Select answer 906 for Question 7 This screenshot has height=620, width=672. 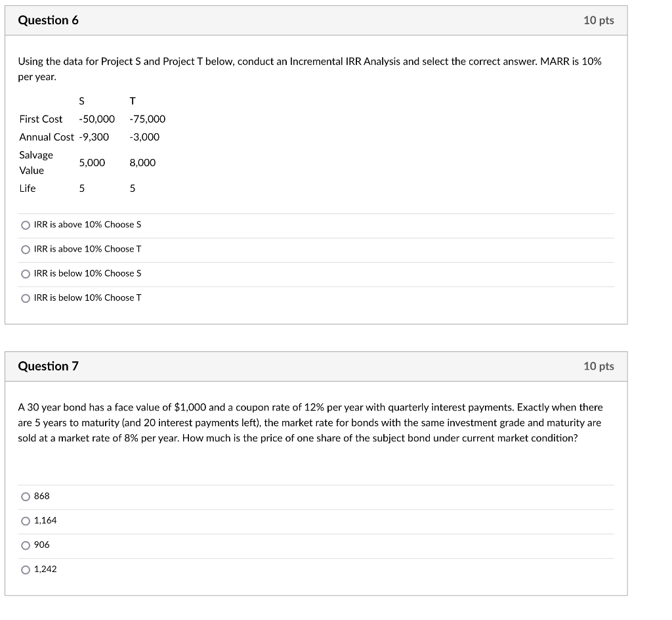pyautogui.click(x=25, y=544)
